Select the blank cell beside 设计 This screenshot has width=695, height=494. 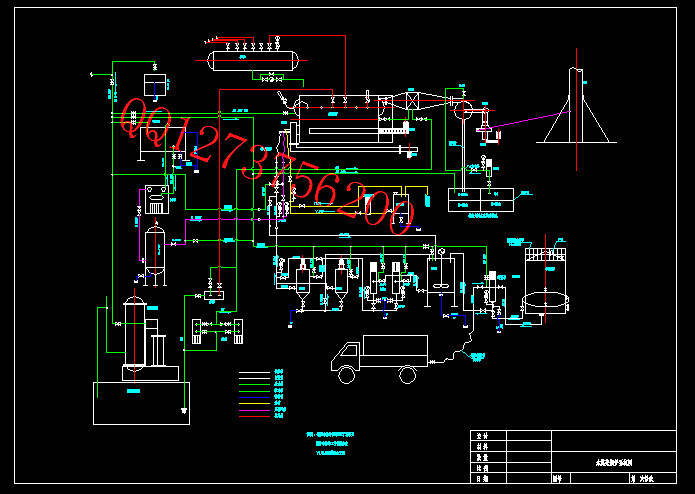click(x=529, y=436)
